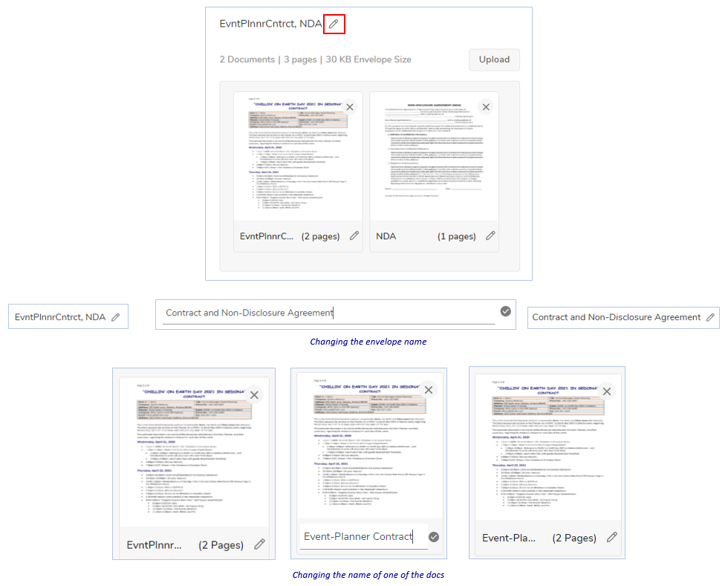Screen dimensions: 728x586
Task: Click the pencil icon next to the EvntPlnnrCntrct, NDA title
Action: click(334, 25)
